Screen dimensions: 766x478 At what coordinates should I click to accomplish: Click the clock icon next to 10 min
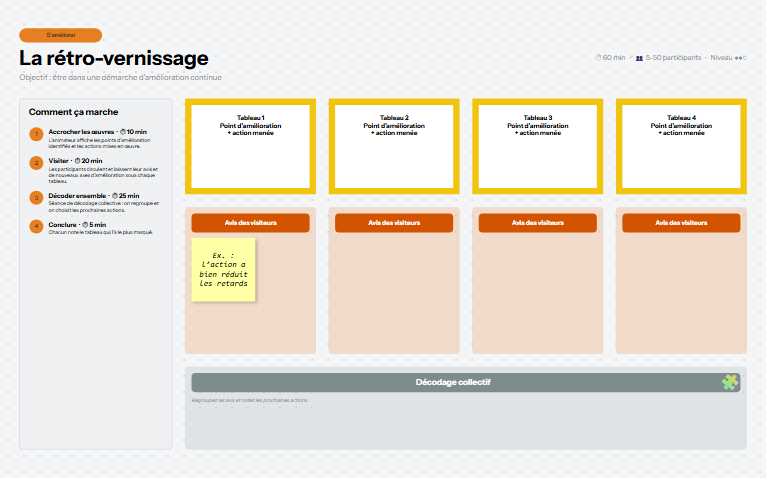(123, 132)
